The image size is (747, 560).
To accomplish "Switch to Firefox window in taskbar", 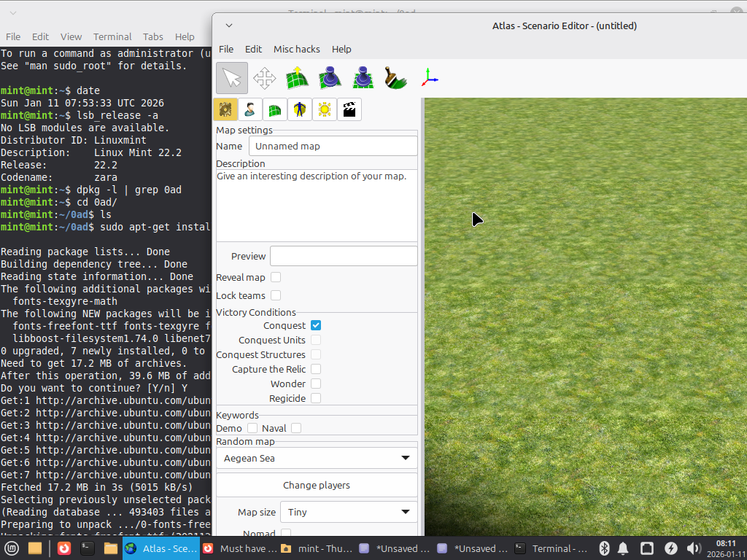I will (x=239, y=548).
